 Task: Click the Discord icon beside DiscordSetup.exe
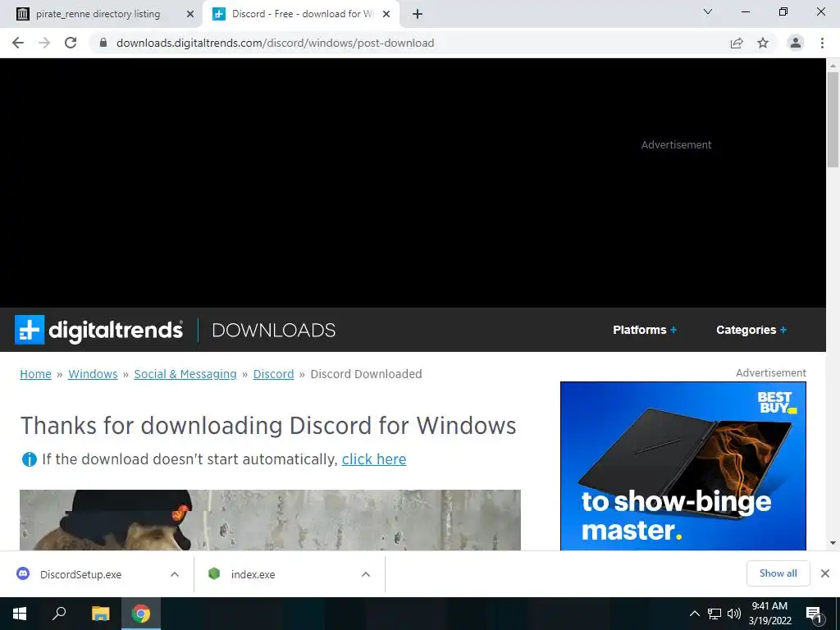click(23, 573)
